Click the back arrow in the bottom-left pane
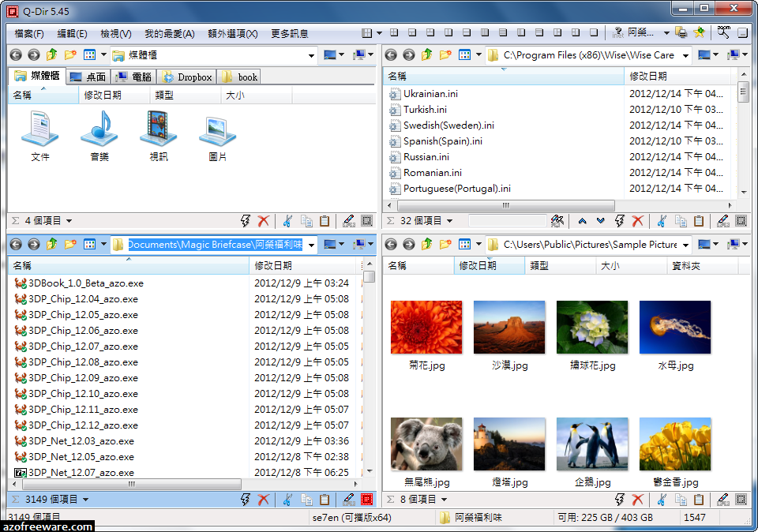This screenshot has width=758, height=532. (x=16, y=245)
